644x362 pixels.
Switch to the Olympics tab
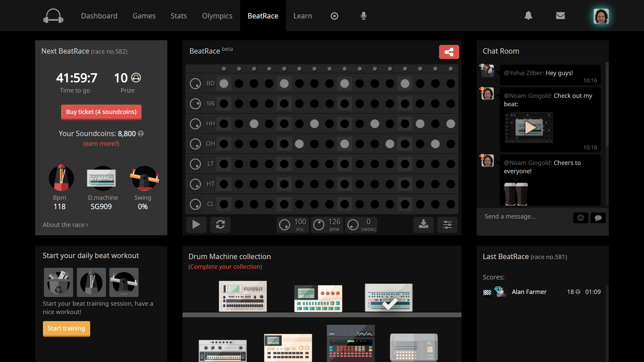point(217,16)
